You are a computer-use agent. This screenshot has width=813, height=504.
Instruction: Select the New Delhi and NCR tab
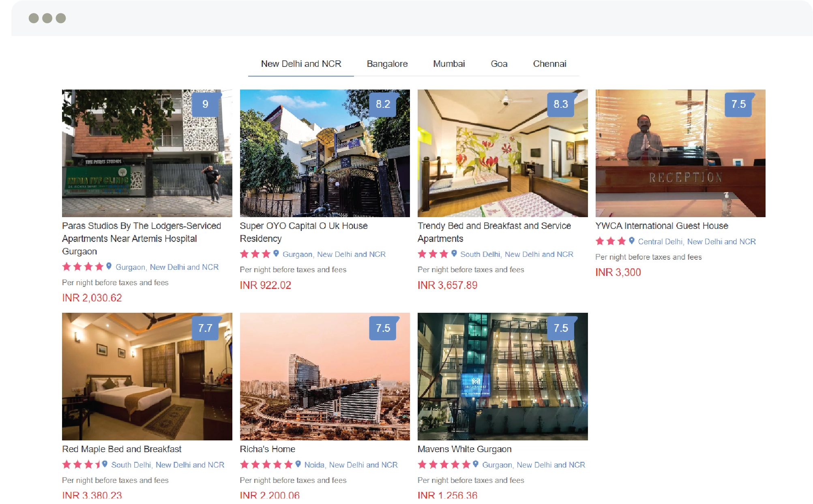coord(301,64)
